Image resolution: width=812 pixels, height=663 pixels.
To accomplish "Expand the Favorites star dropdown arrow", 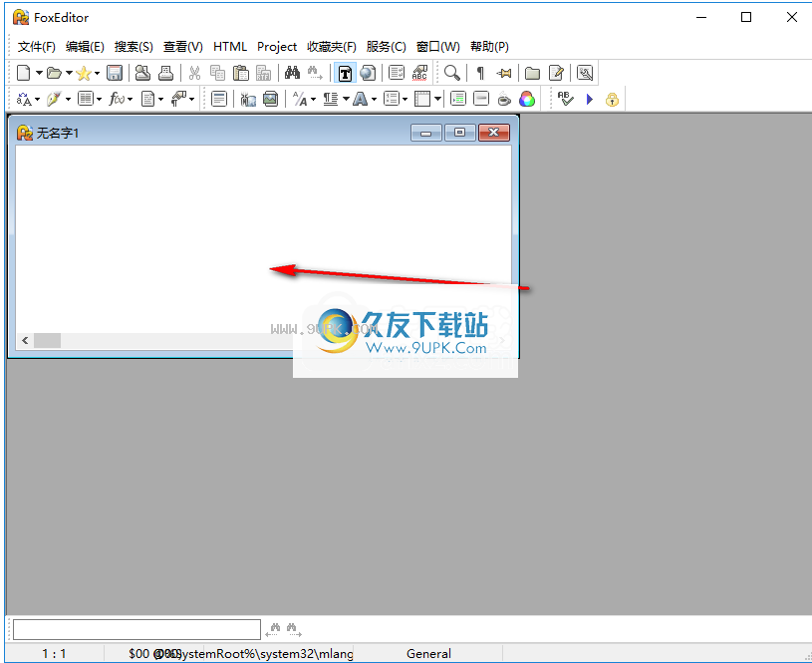I will click(x=97, y=73).
